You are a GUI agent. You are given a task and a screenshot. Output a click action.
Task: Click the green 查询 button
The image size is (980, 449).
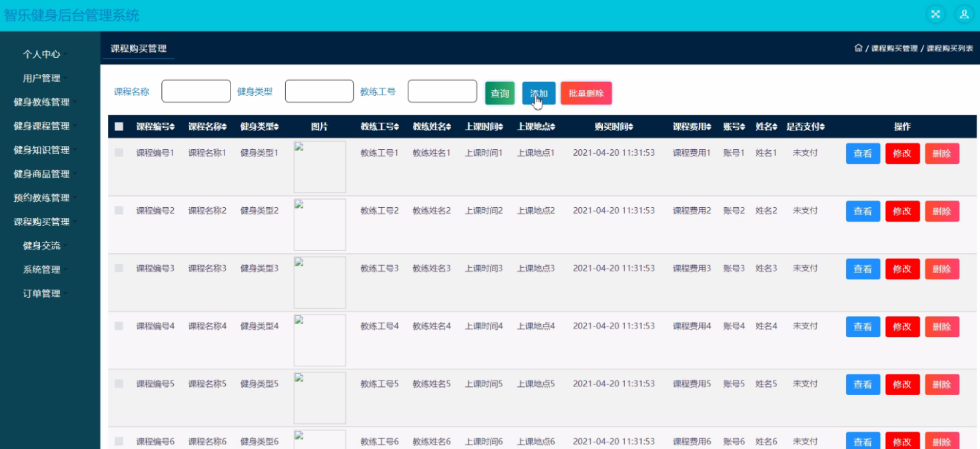coord(500,93)
